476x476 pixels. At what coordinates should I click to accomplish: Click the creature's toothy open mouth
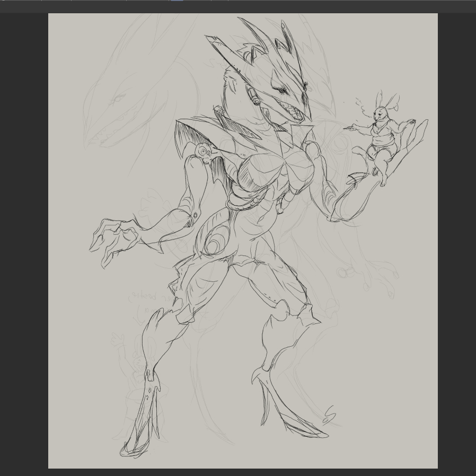(293, 112)
